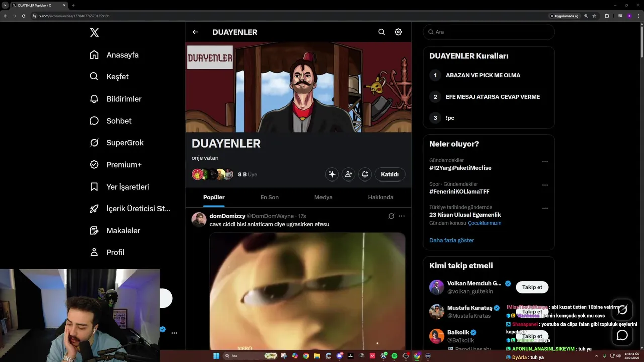
Task: Switch to the Medya tab
Action: (324, 197)
